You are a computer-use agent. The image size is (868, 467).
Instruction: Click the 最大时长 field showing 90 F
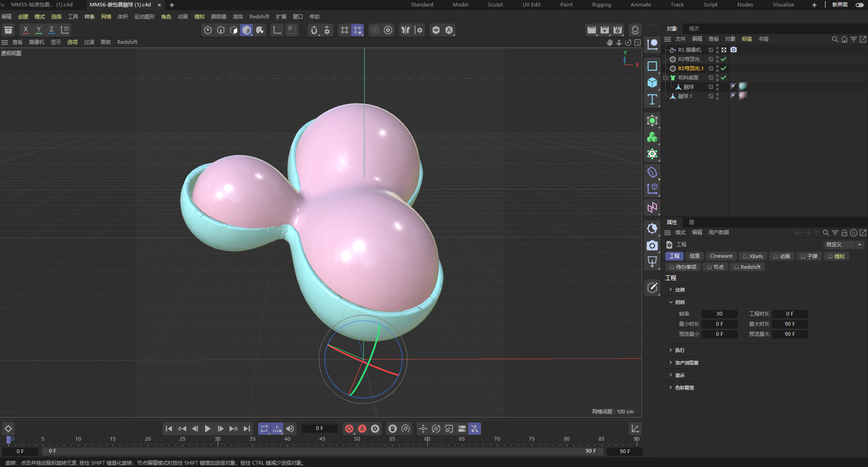click(x=789, y=324)
